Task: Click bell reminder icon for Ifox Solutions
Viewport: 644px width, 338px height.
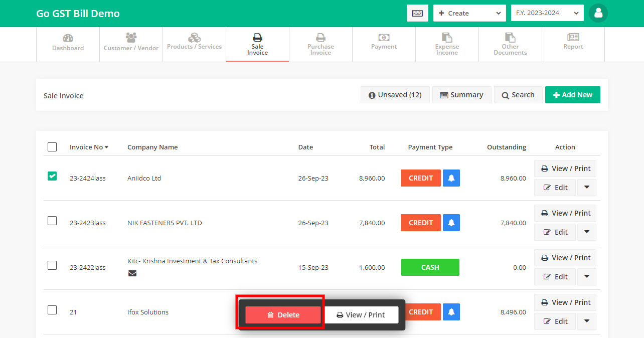Action: click(x=451, y=312)
